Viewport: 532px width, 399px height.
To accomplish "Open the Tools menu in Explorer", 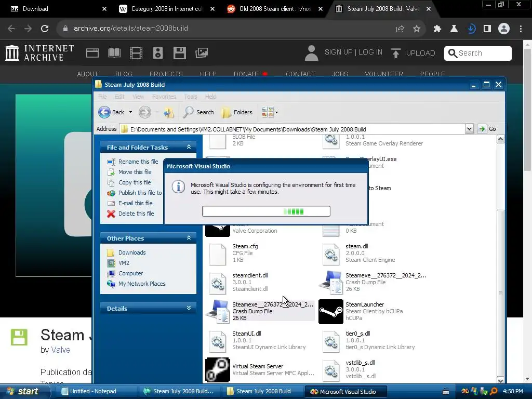I will tap(190, 97).
